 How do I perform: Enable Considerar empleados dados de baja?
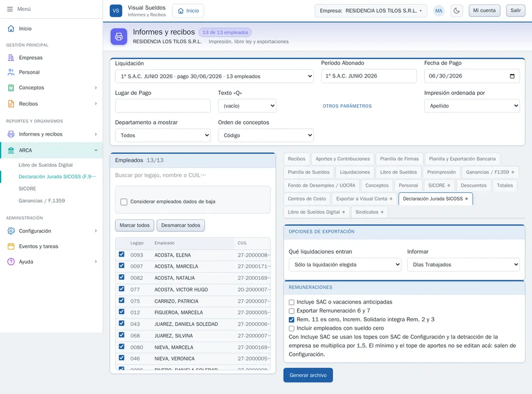(x=124, y=202)
